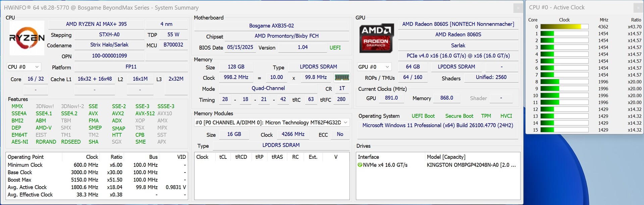Viewport: 644px width, 205px height.
Task: Click the GPU memory 64 GB value
Action: click(x=413, y=67)
